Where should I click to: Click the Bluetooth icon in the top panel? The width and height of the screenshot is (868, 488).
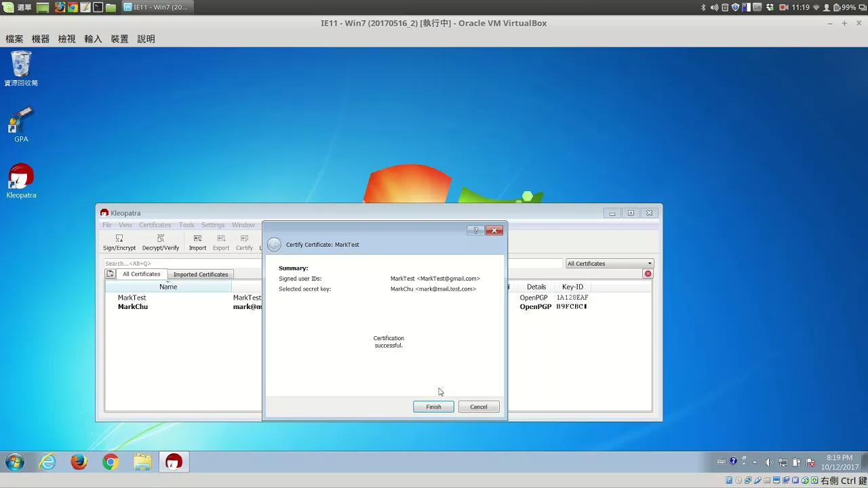(703, 7)
